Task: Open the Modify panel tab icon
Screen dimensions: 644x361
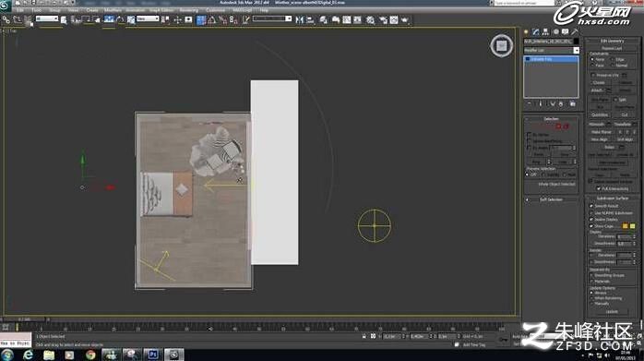Action: tap(535, 31)
